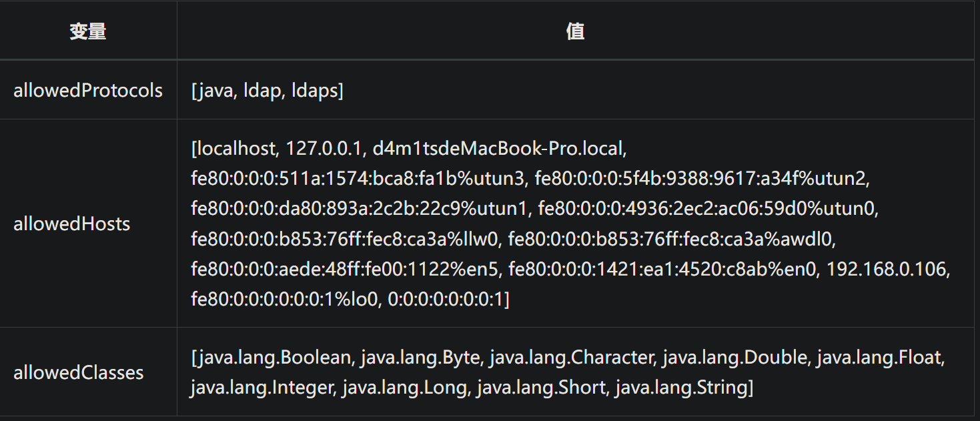Click the IPv6 address ending in %utun3
The height and width of the screenshot is (421, 980).
click(357, 178)
